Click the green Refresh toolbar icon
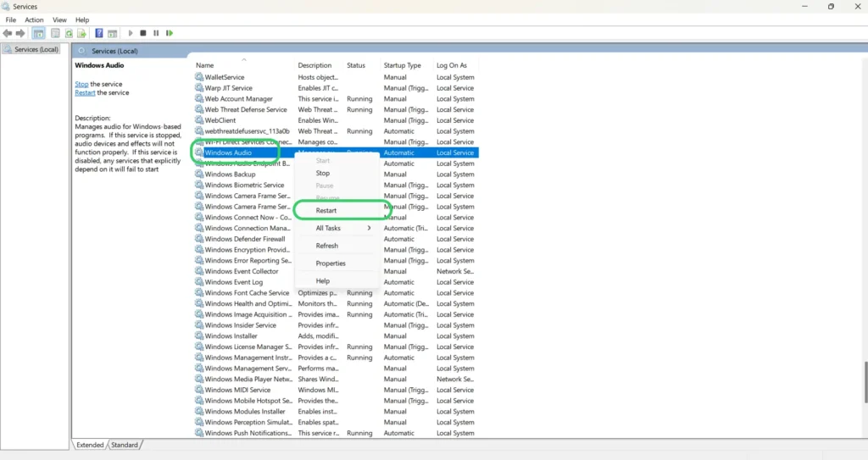Image resolution: width=868 pixels, height=460 pixels. coord(69,33)
